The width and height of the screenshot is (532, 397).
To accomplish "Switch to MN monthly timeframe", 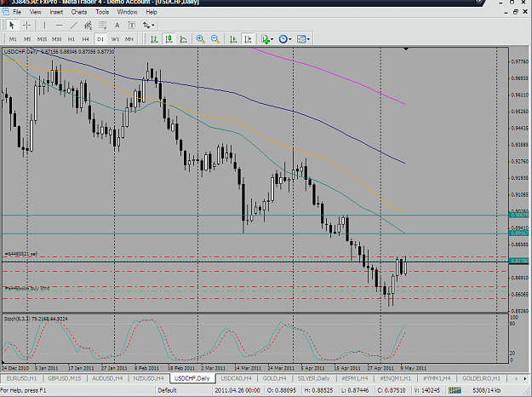I will click(x=129, y=39).
